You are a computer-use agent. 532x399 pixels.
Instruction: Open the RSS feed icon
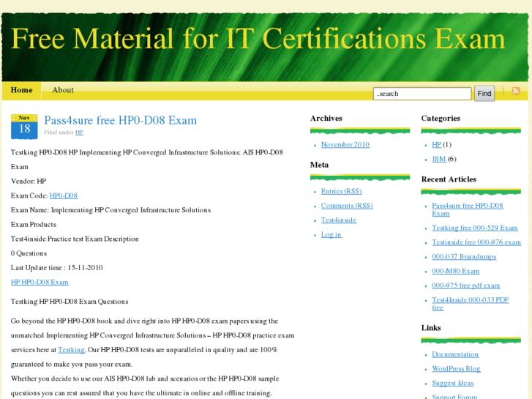(516, 91)
